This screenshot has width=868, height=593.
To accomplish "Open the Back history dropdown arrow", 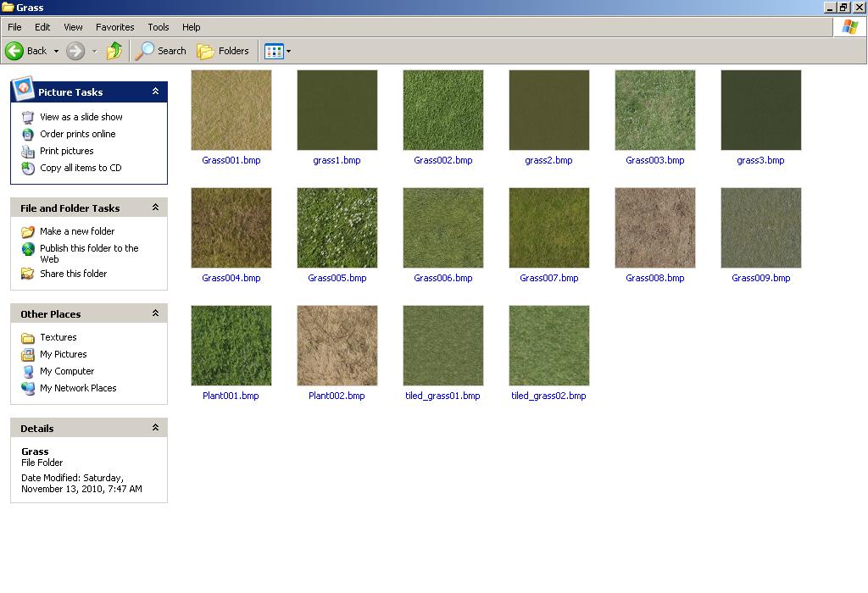I will coord(56,52).
